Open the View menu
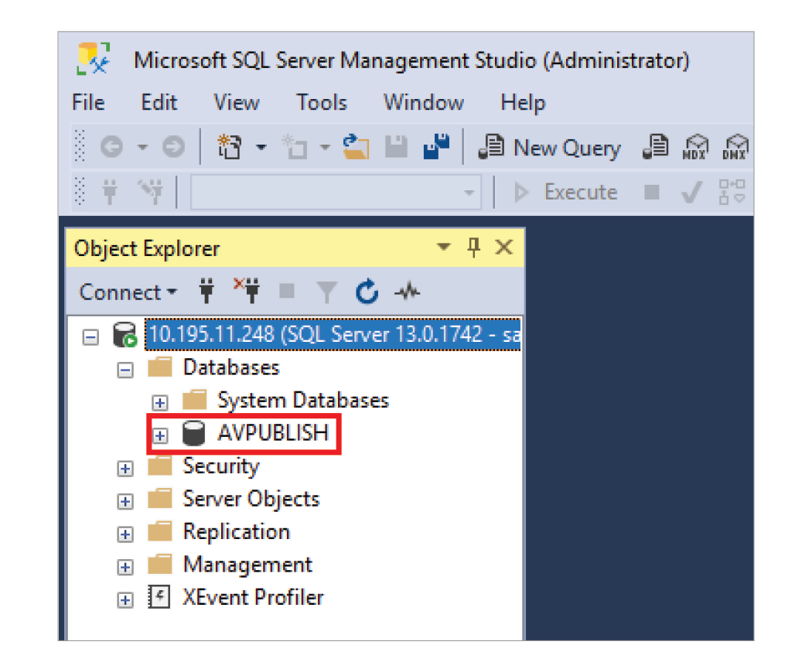Image resolution: width=812 pixels, height=669 pixels. click(236, 103)
